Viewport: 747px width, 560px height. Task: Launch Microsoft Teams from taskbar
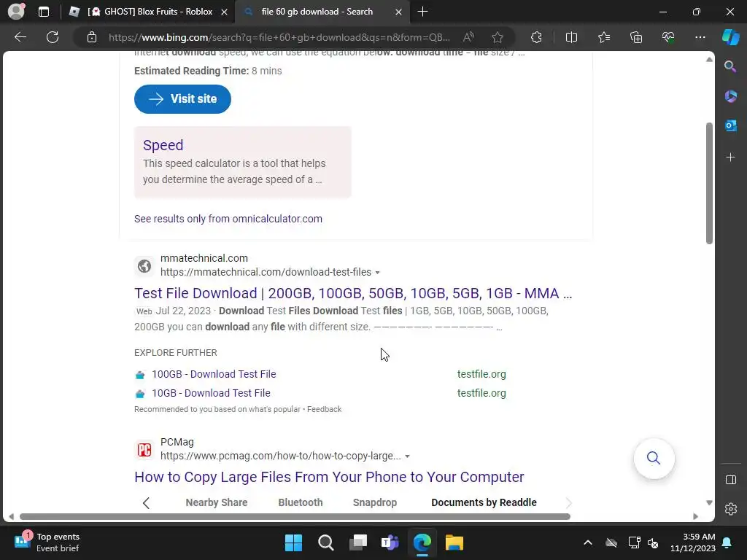click(390, 542)
